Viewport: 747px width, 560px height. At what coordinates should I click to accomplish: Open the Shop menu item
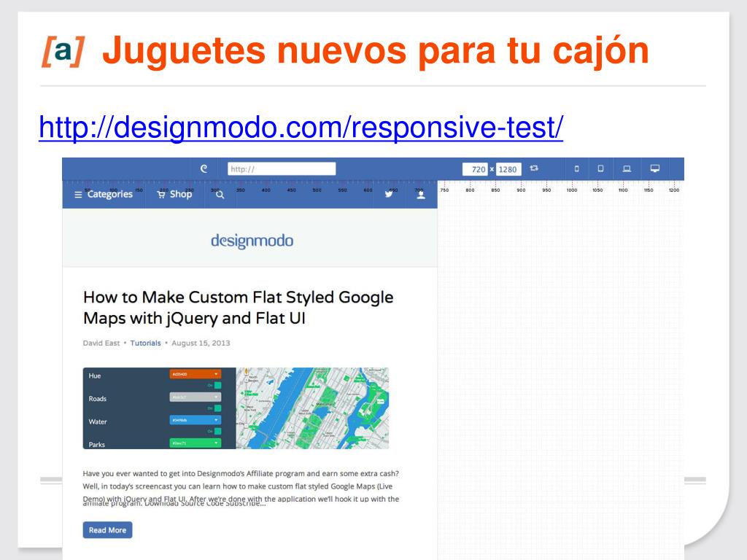click(174, 194)
